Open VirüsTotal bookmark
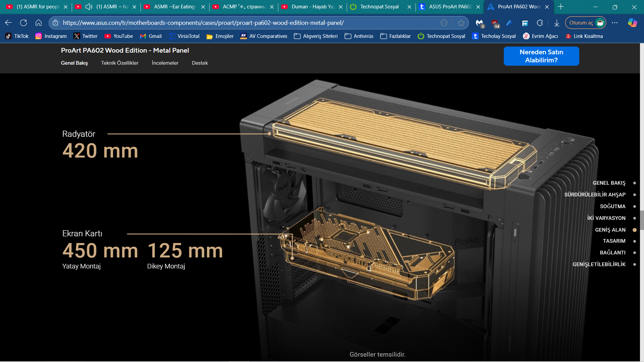The image size is (644, 362). tap(184, 36)
